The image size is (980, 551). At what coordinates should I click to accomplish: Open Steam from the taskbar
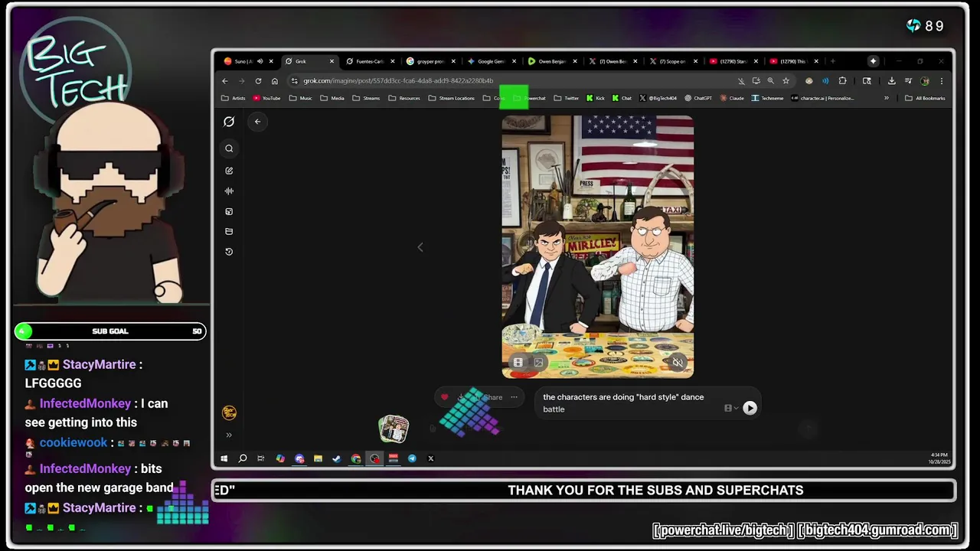pos(337,458)
